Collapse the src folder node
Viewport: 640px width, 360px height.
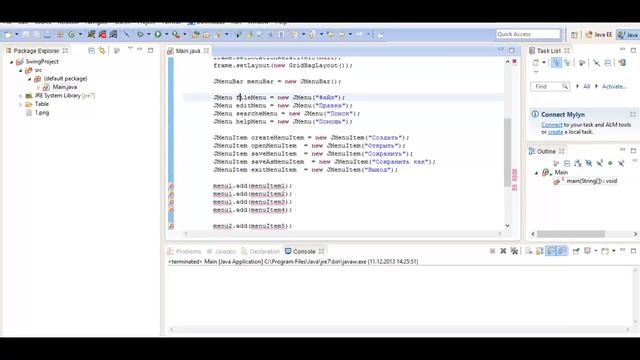pos(21,71)
